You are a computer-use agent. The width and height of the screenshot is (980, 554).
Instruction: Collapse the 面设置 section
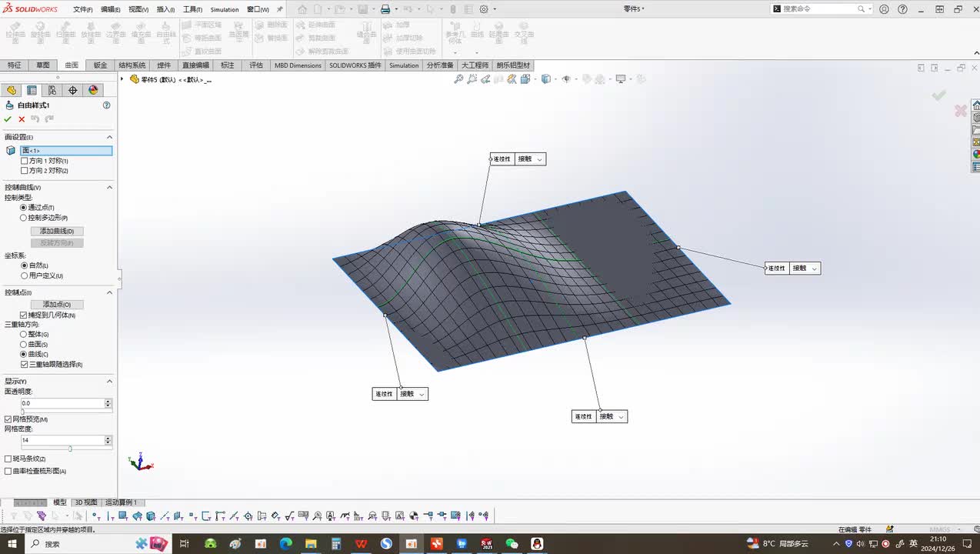109,137
